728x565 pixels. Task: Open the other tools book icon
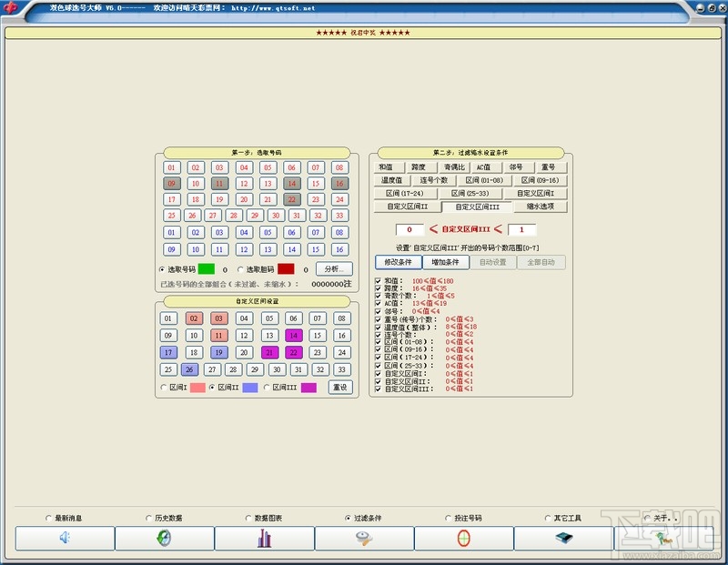tap(563, 538)
